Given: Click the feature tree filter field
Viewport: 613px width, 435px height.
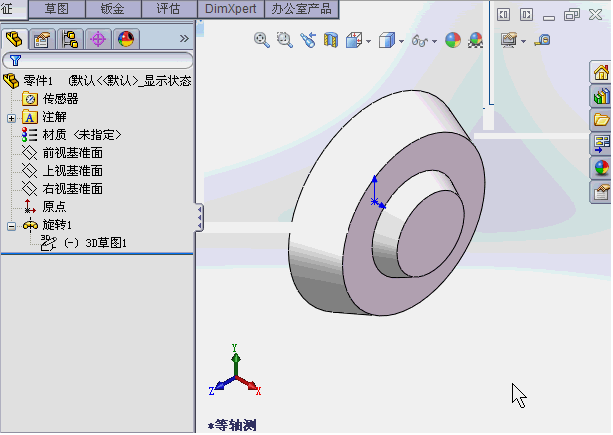Looking at the screenshot, I should (x=98, y=61).
